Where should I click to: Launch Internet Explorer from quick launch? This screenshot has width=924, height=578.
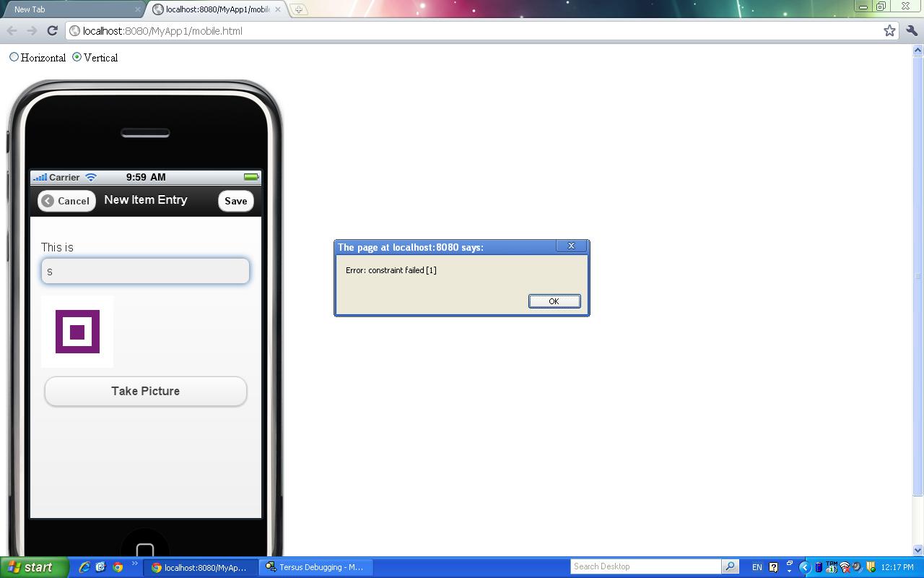84,567
